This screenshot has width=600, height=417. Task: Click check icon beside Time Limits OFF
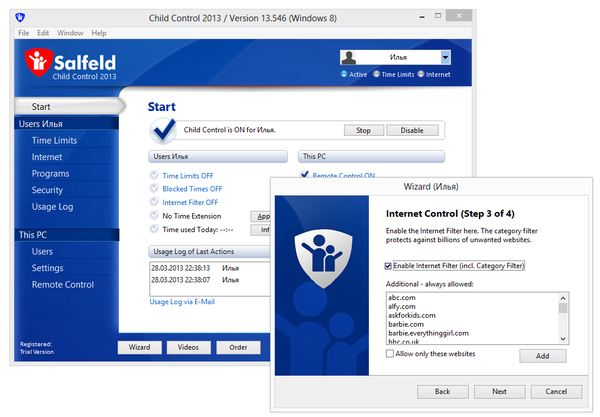click(154, 175)
